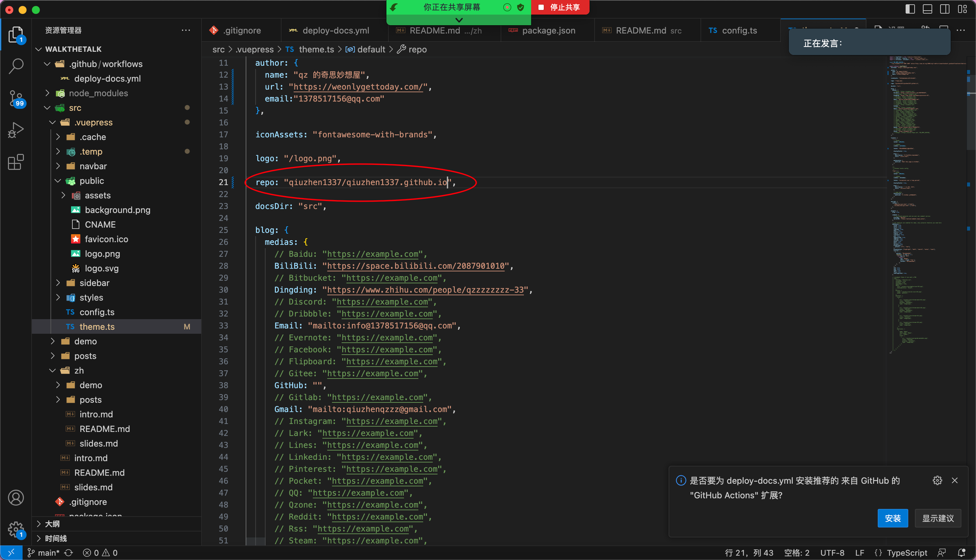Click the bilibili URL link on line 28
The height and width of the screenshot is (560, 976).
coord(416,266)
